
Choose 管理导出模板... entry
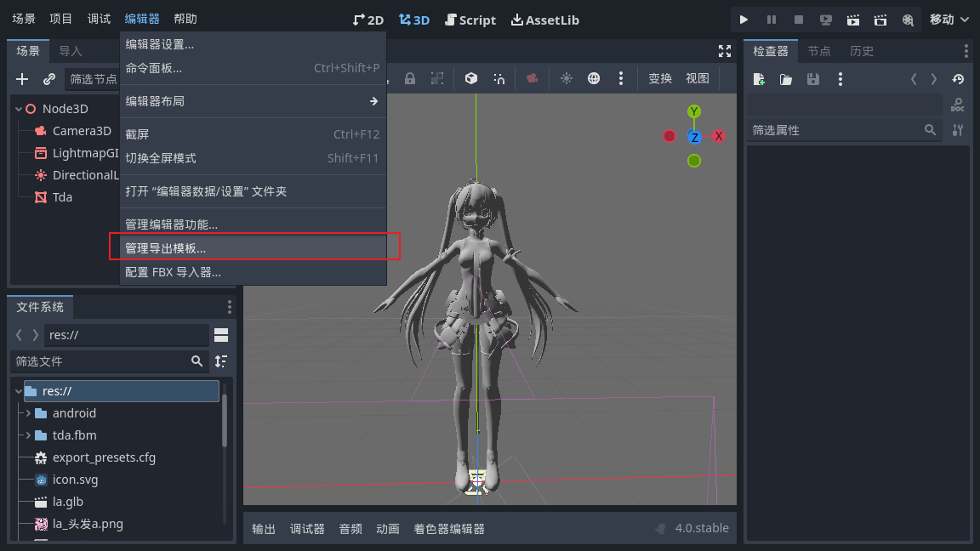[254, 248]
